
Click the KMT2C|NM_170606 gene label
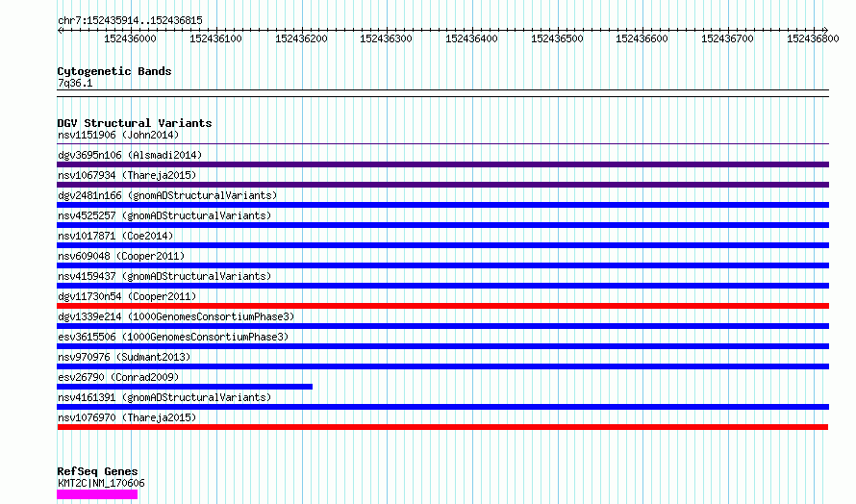[102, 483]
